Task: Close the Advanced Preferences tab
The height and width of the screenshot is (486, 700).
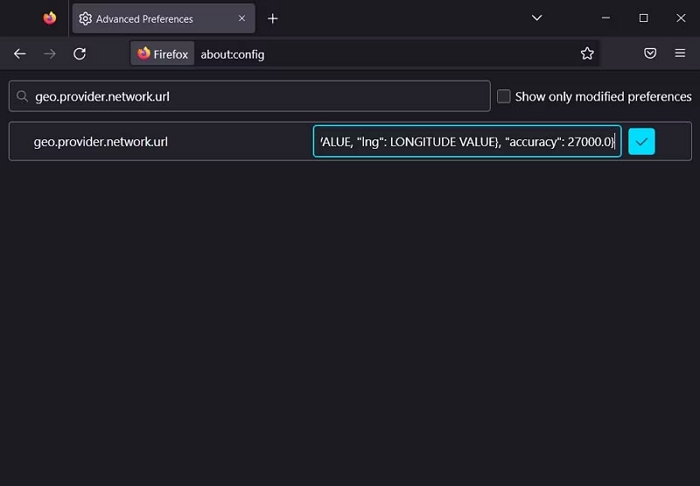Action: tap(242, 18)
